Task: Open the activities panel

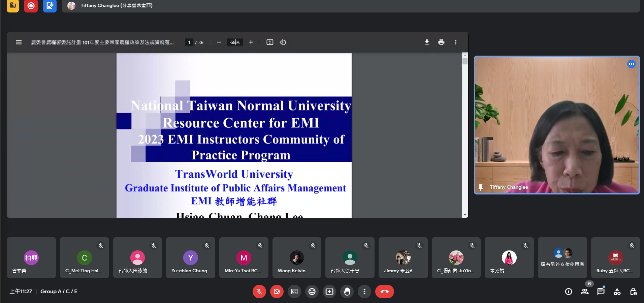Action: tap(617, 292)
